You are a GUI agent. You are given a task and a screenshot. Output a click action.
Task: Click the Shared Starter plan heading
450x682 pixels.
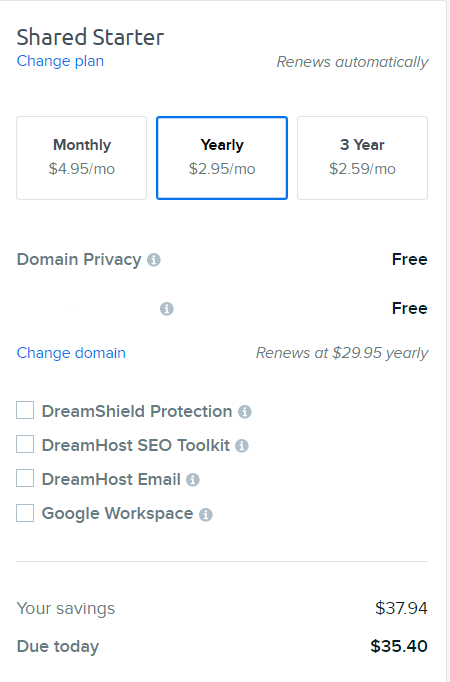90,37
